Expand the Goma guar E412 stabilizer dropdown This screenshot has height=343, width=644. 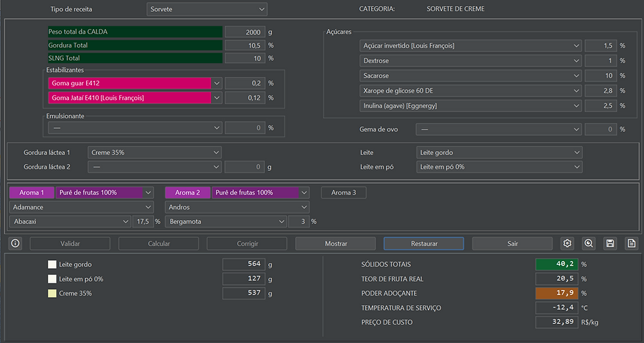click(x=135, y=83)
